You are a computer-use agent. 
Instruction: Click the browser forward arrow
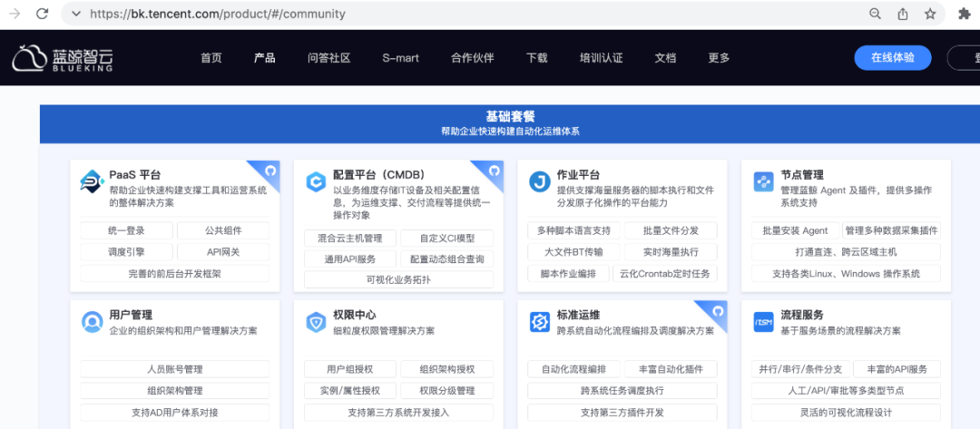pyautogui.click(x=15, y=14)
